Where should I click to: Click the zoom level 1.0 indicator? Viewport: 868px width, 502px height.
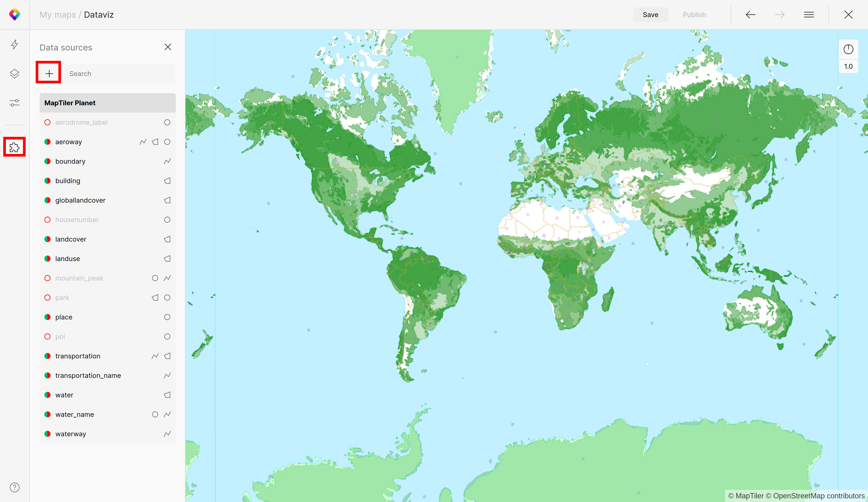(848, 67)
